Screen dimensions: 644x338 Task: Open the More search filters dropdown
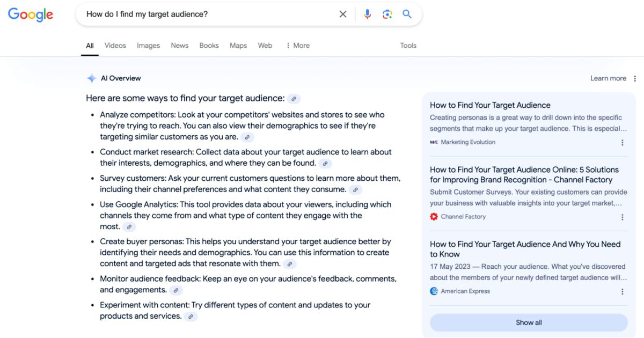point(297,46)
